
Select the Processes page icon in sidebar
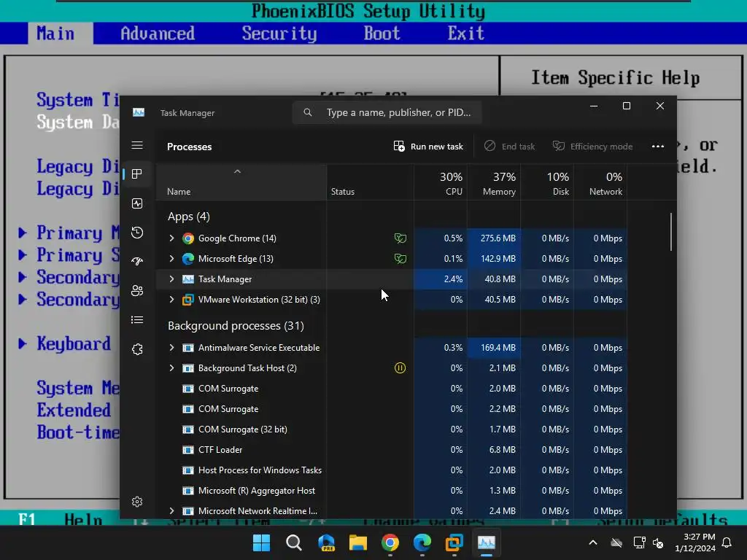pyautogui.click(x=137, y=174)
